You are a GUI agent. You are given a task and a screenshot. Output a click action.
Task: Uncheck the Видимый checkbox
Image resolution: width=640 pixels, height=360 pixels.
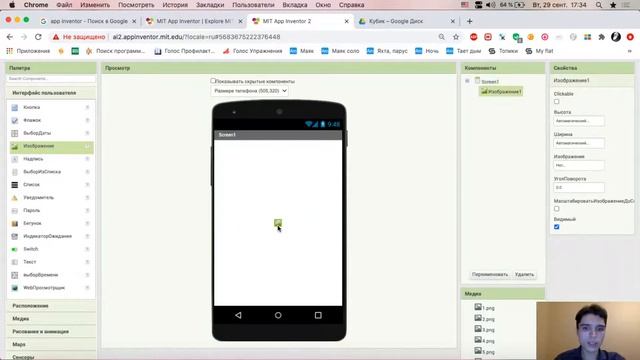(x=556, y=227)
